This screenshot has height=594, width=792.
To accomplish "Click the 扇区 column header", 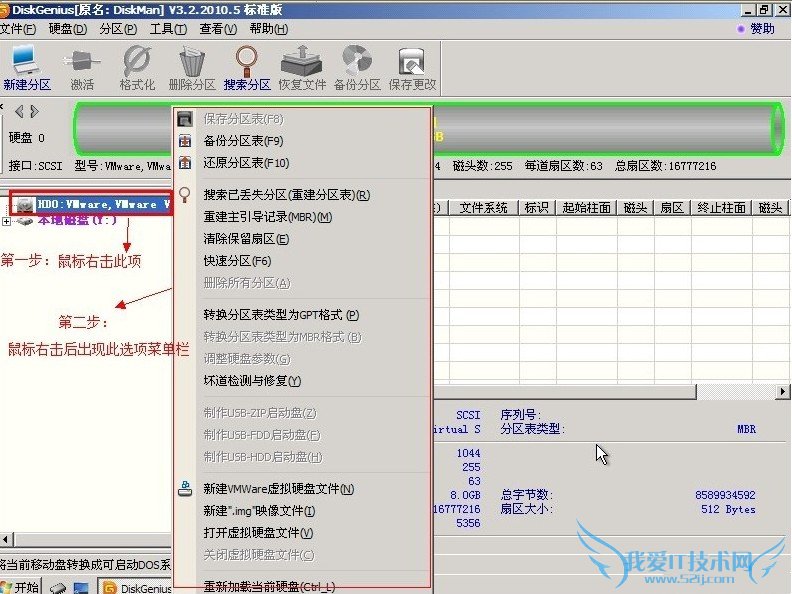I will coord(672,208).
